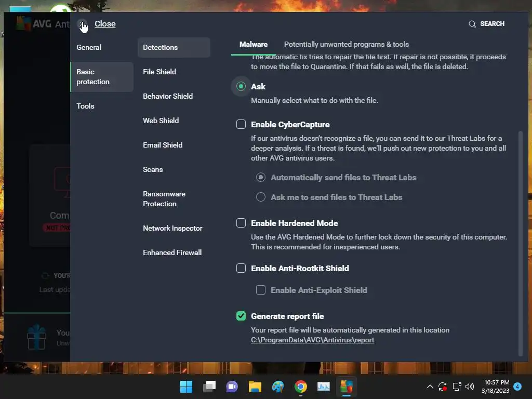Image resolution: width=532 pixels, height=399 pixels.
Task: Show hidden system tray icons
Action: coord(430,387)
